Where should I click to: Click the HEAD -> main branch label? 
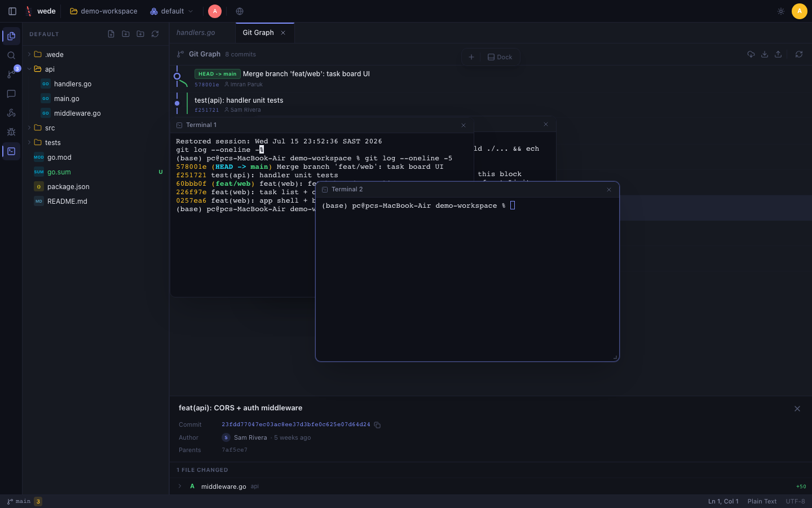coord(218,74)
